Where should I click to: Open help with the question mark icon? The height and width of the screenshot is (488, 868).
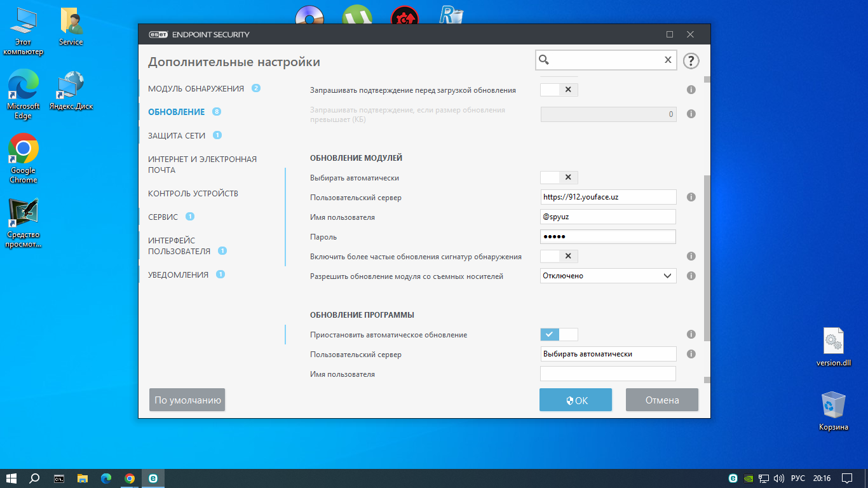(x=691, y=61)
